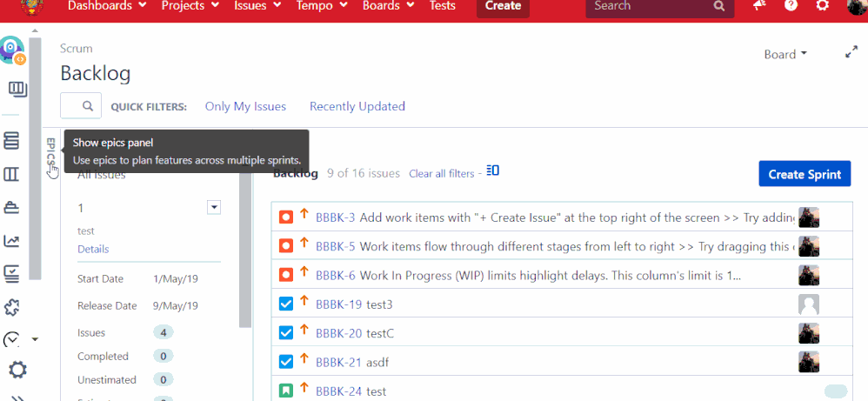
Task: Open Releases ship icon in sidebar
Action: pyautogui.click(x=11, y=207)
